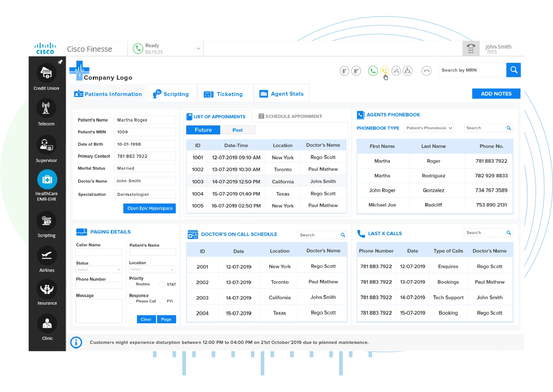Click the paging Phone Number input field

[x=99, y=285]
